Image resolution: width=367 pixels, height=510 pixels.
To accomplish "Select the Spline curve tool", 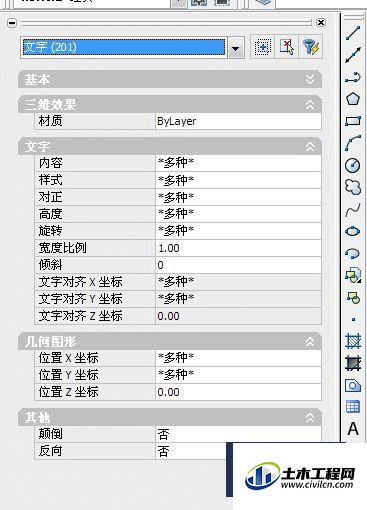I will [x=353, y=210].
